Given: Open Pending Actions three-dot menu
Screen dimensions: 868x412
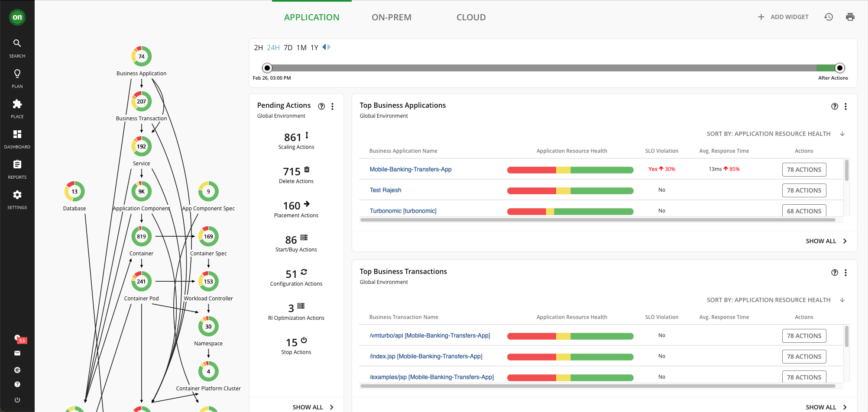Looking at the screenshot, I should [332, 106].
